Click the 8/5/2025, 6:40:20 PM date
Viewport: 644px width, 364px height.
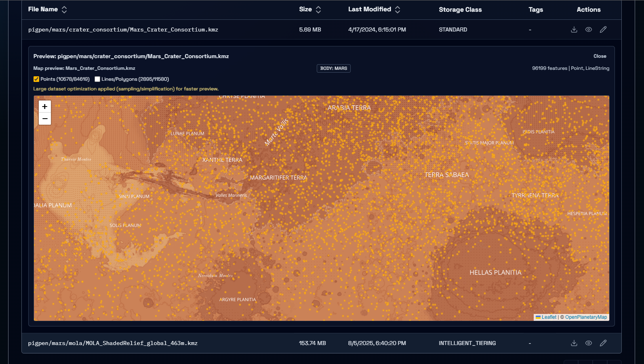(x=377, y=343)
